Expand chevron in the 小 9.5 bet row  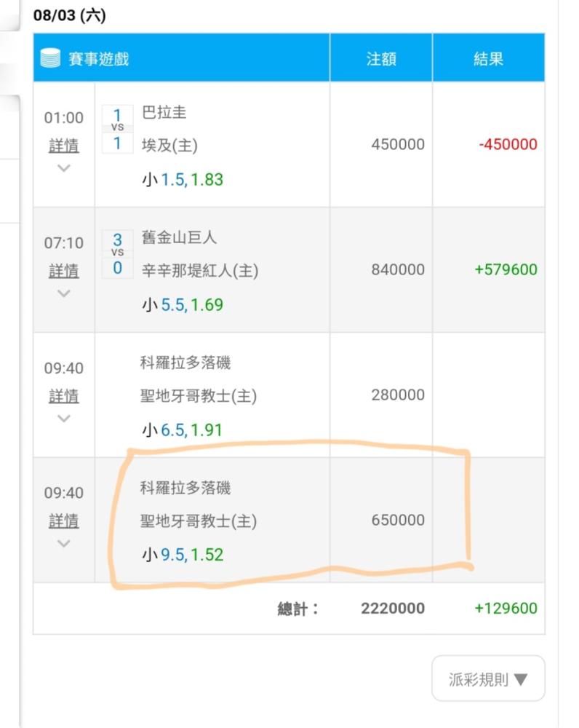[x=64, y=544]
